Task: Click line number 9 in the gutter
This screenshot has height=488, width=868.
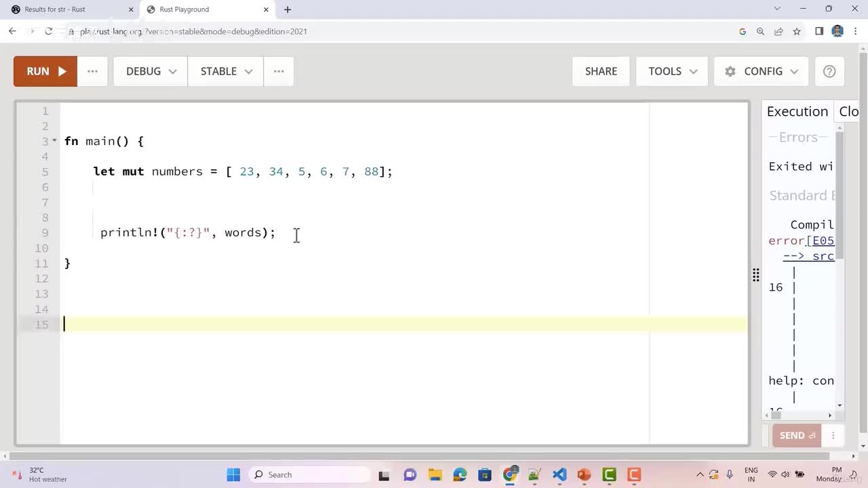Action: [45, 232]
